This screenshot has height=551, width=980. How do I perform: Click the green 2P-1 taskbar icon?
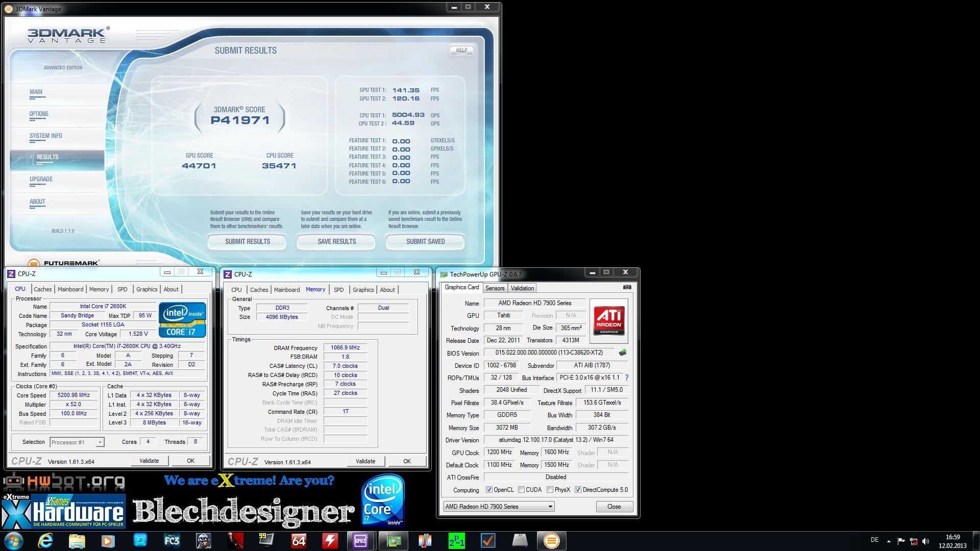(456, 541)
